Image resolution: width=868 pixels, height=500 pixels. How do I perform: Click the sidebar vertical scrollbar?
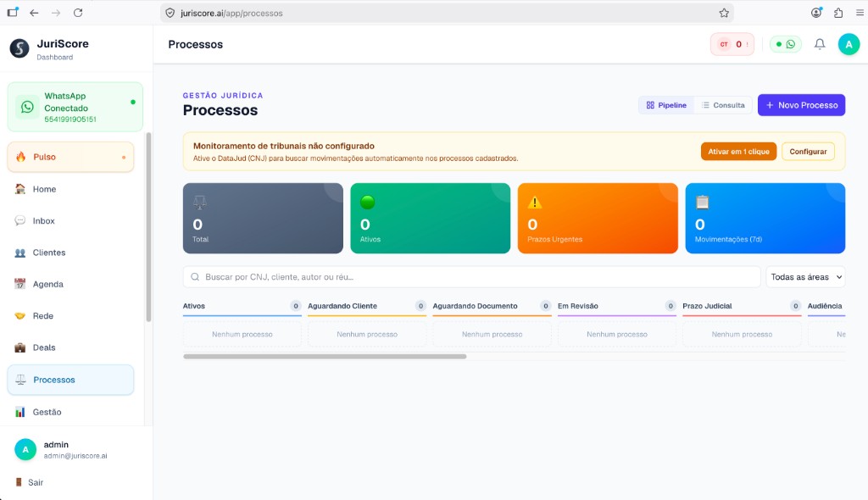[x=148, y=227]
